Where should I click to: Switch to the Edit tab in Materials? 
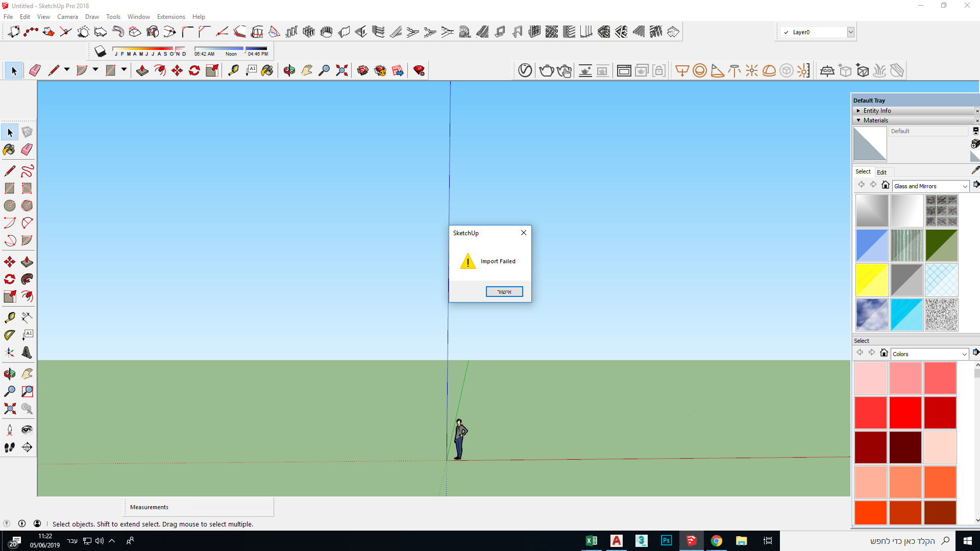883,171
